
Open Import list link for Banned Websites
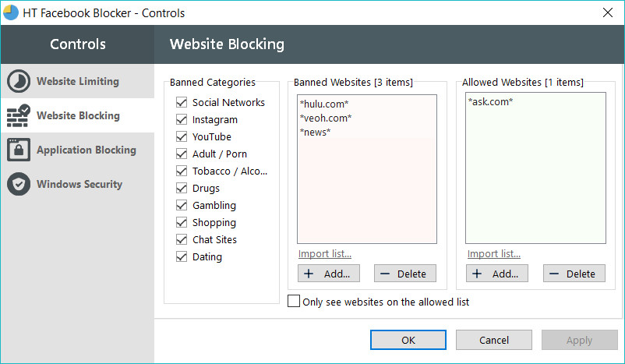pyautogui.click(x=325, y=253)
